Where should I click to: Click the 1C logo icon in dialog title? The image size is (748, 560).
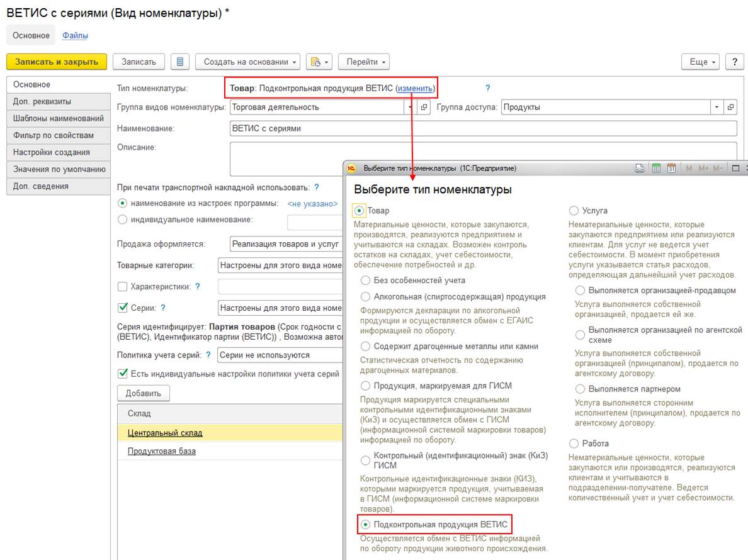pyautogui.click(x=351, y=168)
